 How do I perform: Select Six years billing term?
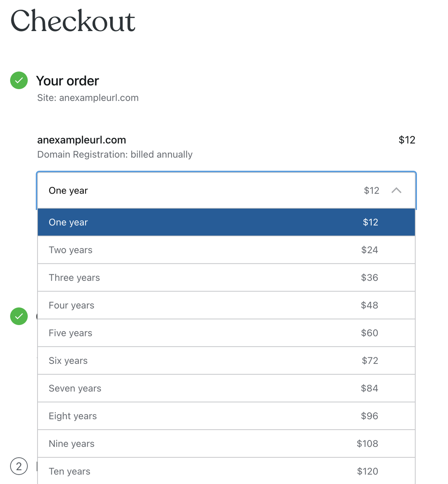click(226, 361)
